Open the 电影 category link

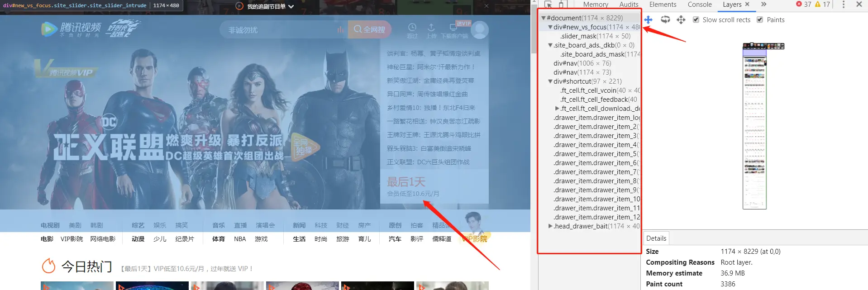coord(47,239)
